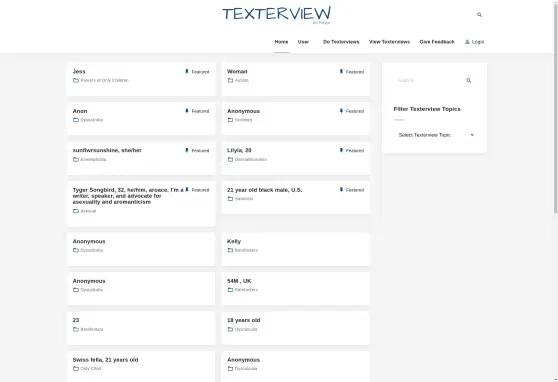Open the 21 year old black male texterview
The height and width of the screenshot is (382, 558).
point(264,190)
